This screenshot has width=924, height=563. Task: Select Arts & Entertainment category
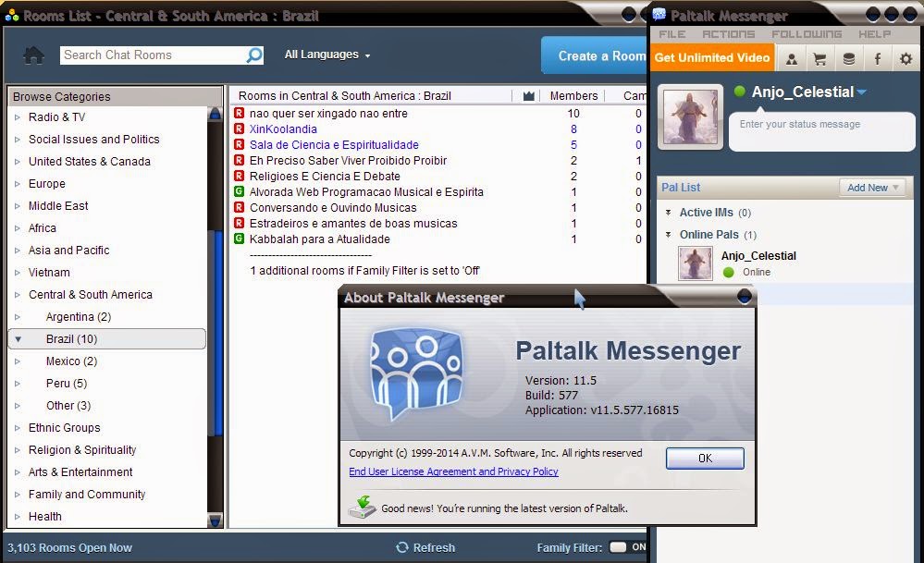(80, 472)
